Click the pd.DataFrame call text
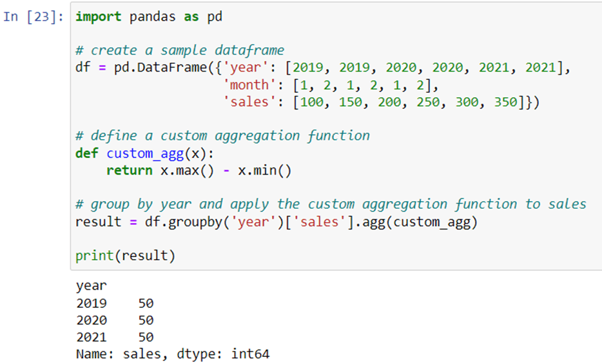The width and height of the screenshot is (602, 364). tap(160, 68)
